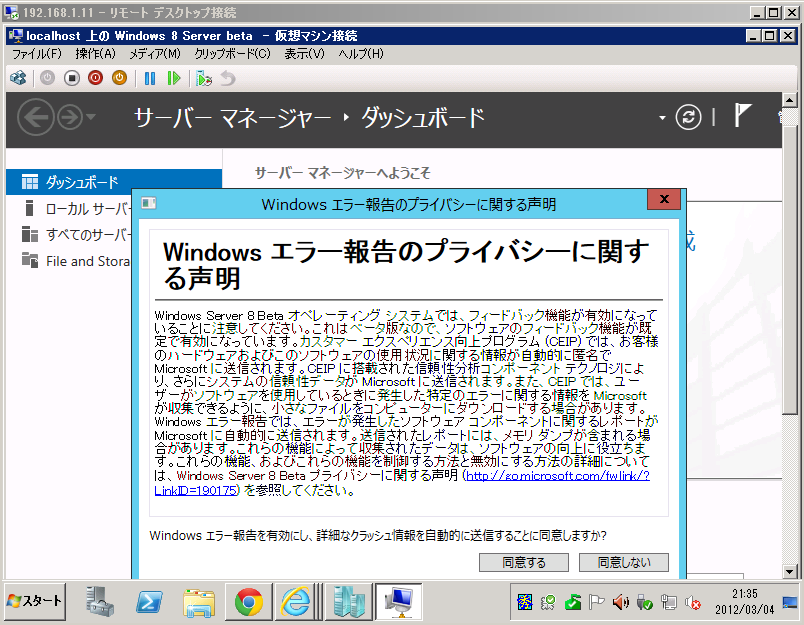Click the 同意する button
The image size is (804, 625).
click(523, 563)
